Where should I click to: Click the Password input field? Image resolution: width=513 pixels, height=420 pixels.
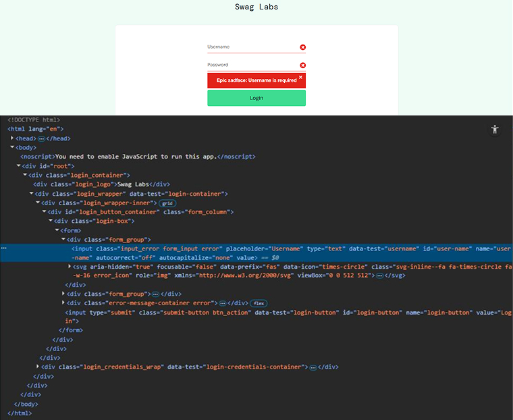[256, 65]
